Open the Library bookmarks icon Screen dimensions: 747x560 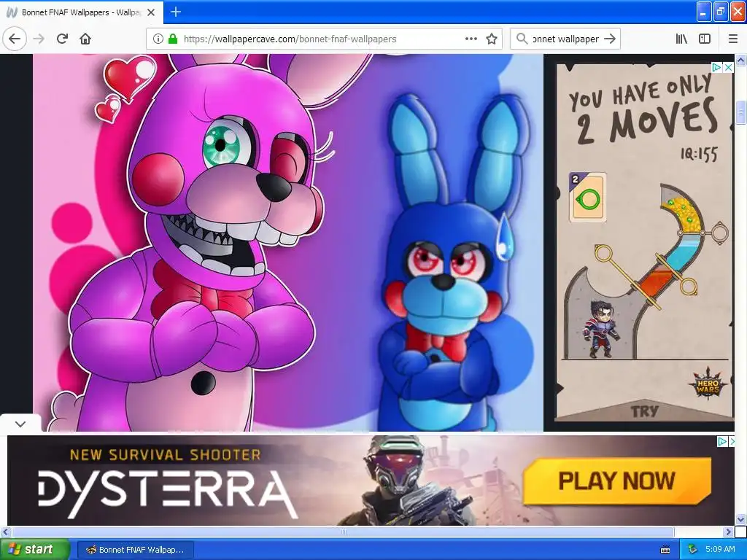pyautogui.click(x=681, y=39)
